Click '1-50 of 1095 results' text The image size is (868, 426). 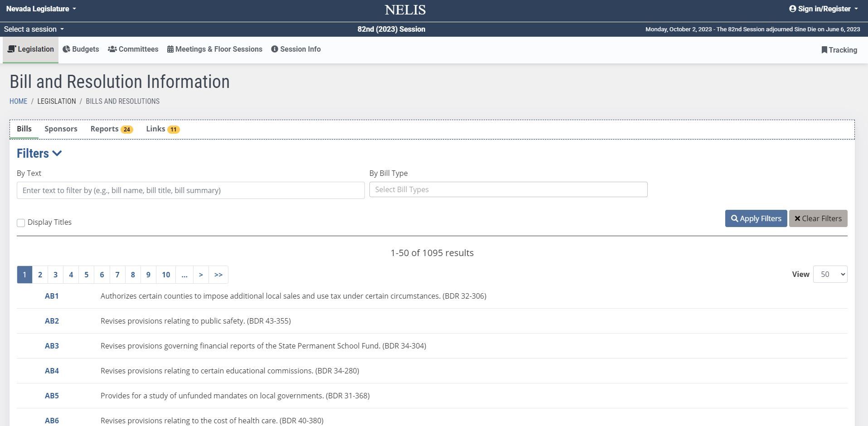[432, 253]
